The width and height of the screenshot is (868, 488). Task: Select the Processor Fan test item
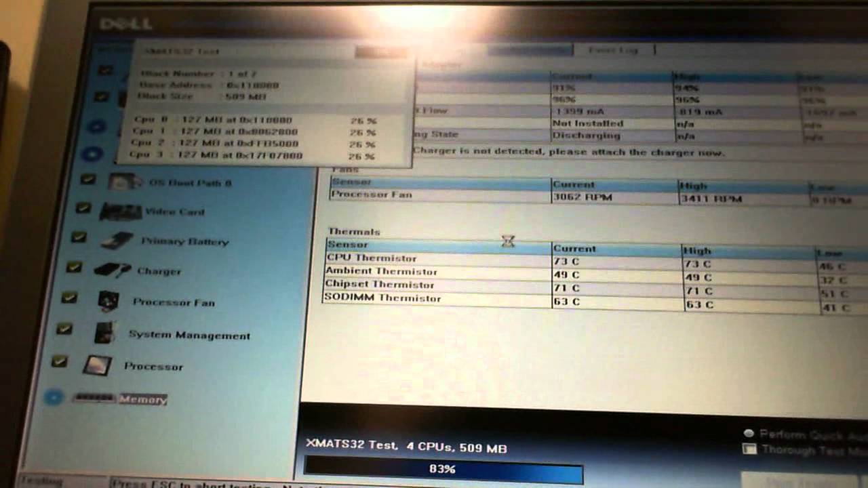[174, 302]
